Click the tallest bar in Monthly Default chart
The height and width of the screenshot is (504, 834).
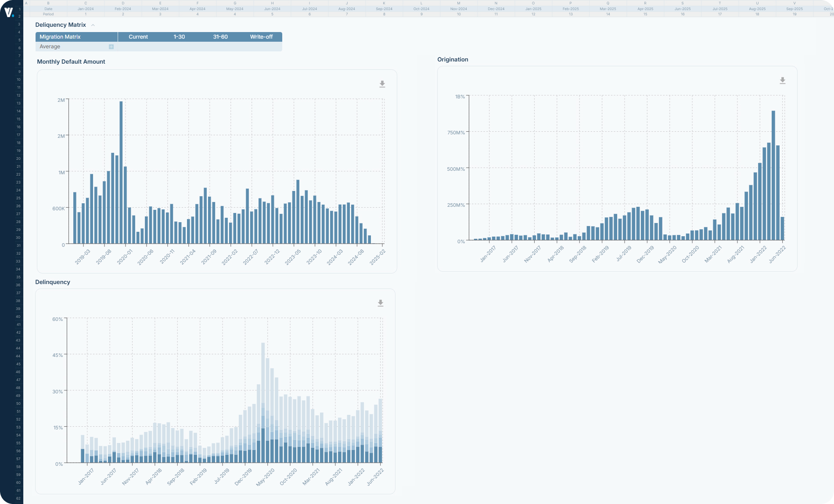121,173
